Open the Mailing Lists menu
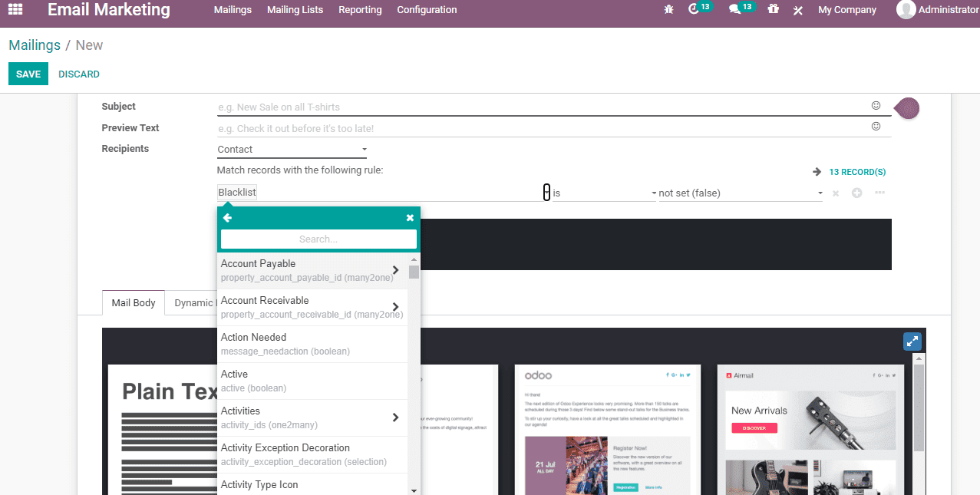 coord(295,10)
